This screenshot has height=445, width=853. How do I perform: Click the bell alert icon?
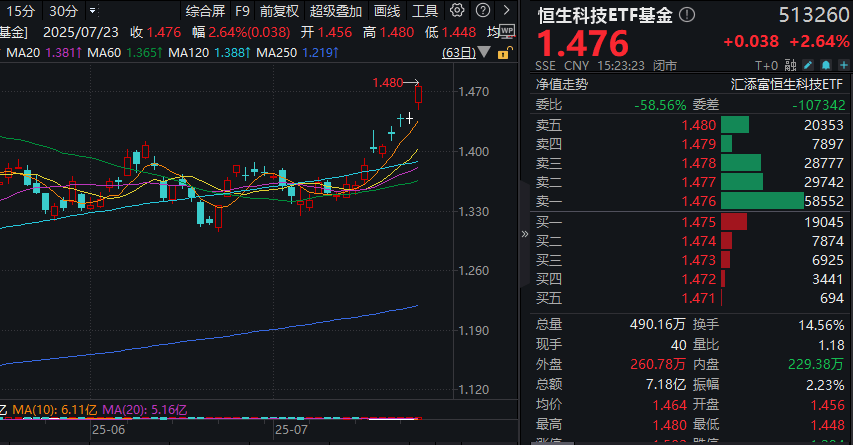point(826,65)
